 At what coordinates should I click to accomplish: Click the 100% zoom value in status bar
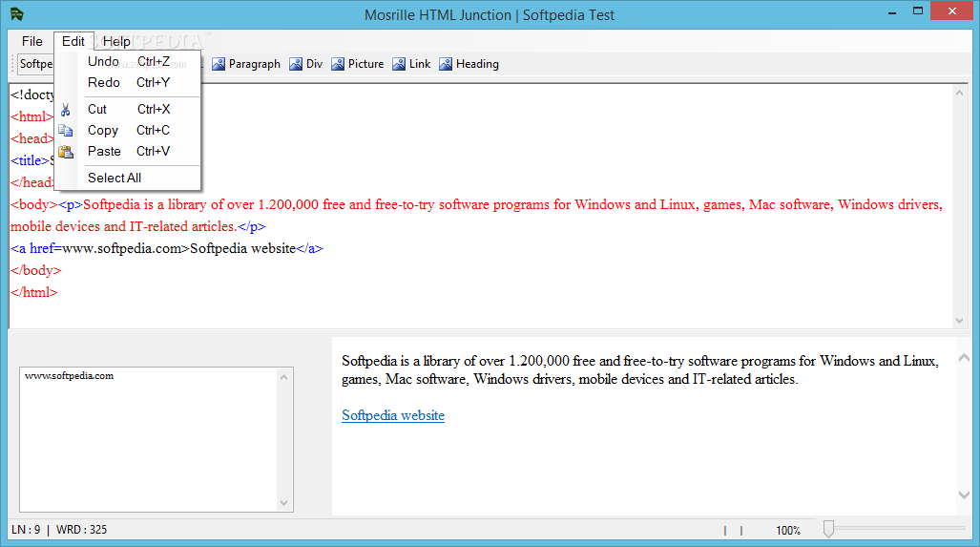pos(788,530)
